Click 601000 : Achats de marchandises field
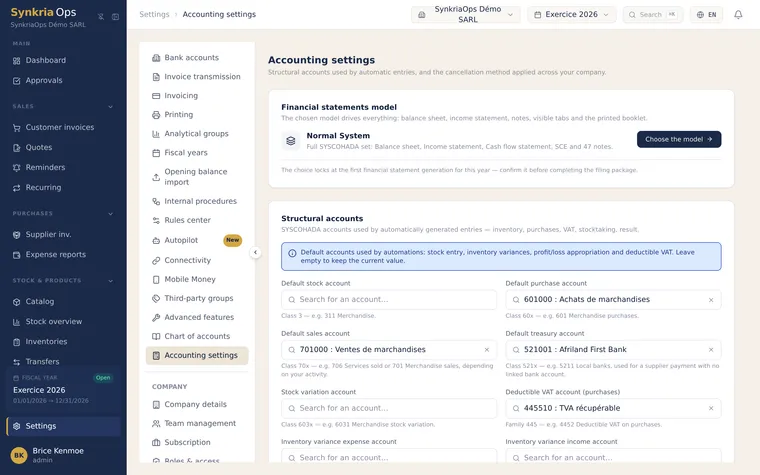Image resolution: width=760 pixels, height=475 pixels. tap(613, 300)
